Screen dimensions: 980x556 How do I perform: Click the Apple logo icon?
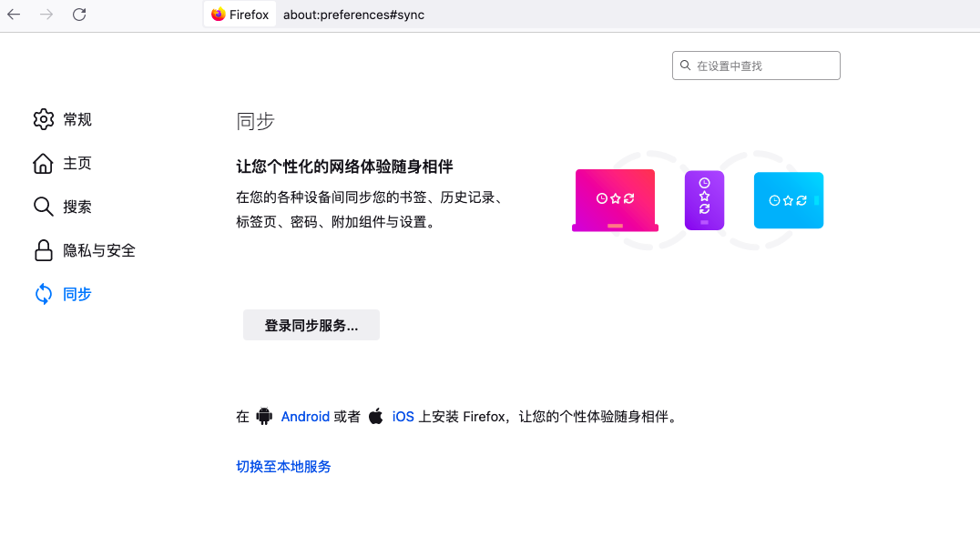pyautogui.click(x=375, y=416)
